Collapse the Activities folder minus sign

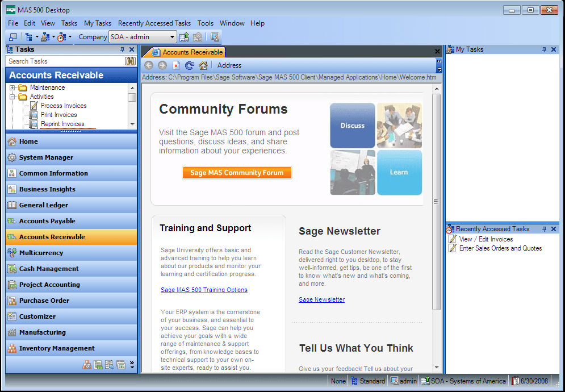click(12, 97)
